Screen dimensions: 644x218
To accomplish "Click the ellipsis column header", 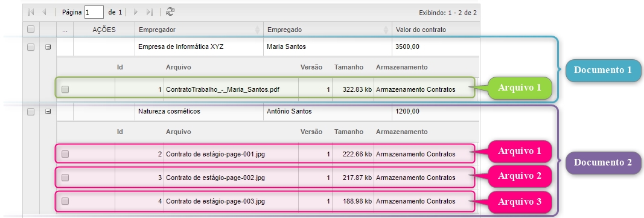I will pyautogui.click(x=65, y=30).
